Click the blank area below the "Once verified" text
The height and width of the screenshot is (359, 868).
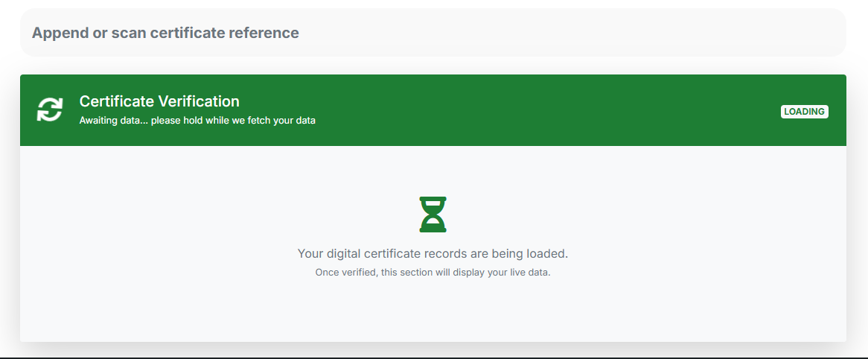tap(433, 313)
